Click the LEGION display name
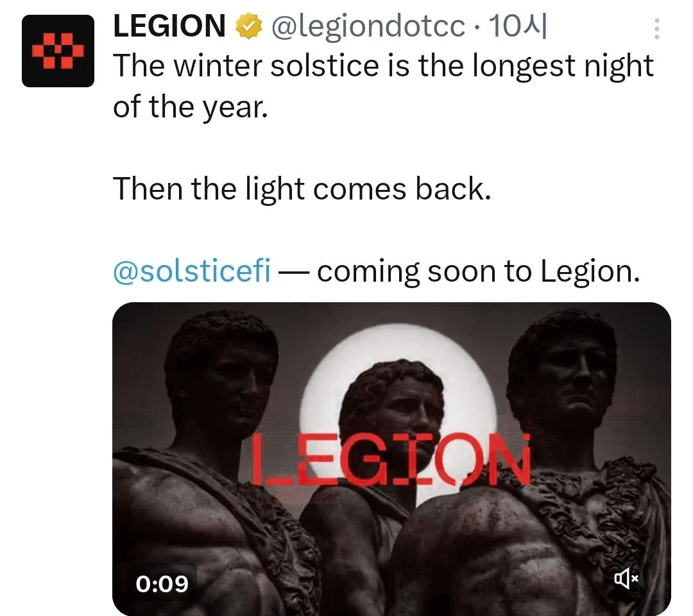Screen dimensions: 693x616 (169, 26)
